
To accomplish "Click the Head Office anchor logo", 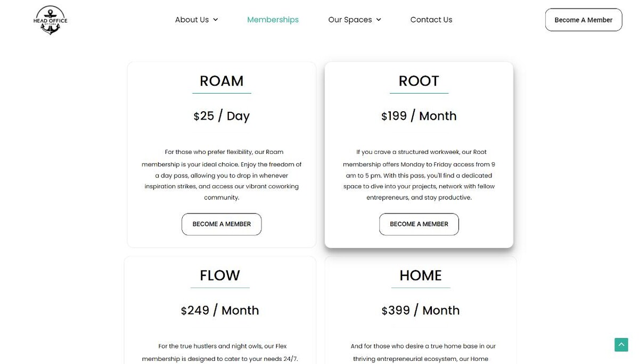I will point(50,20).
